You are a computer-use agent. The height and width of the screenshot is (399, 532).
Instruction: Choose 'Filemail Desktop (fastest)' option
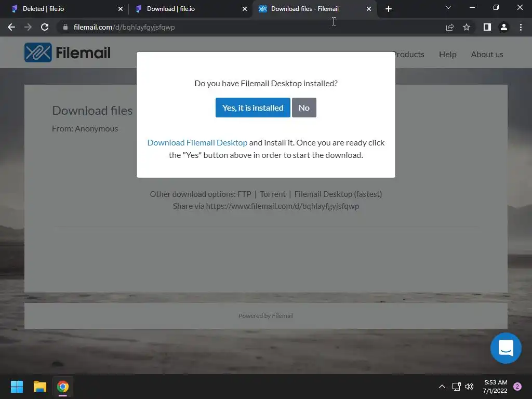[x=338, y=194]
